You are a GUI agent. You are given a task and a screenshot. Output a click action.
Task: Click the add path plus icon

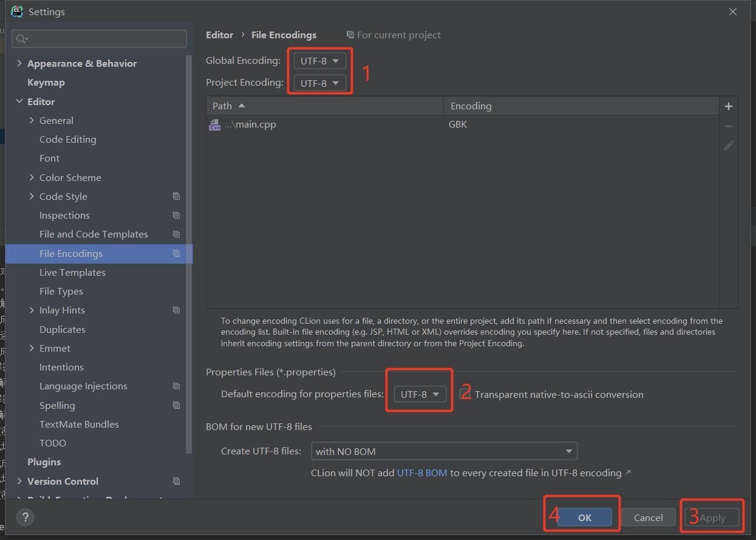click(x=729, y=106)
